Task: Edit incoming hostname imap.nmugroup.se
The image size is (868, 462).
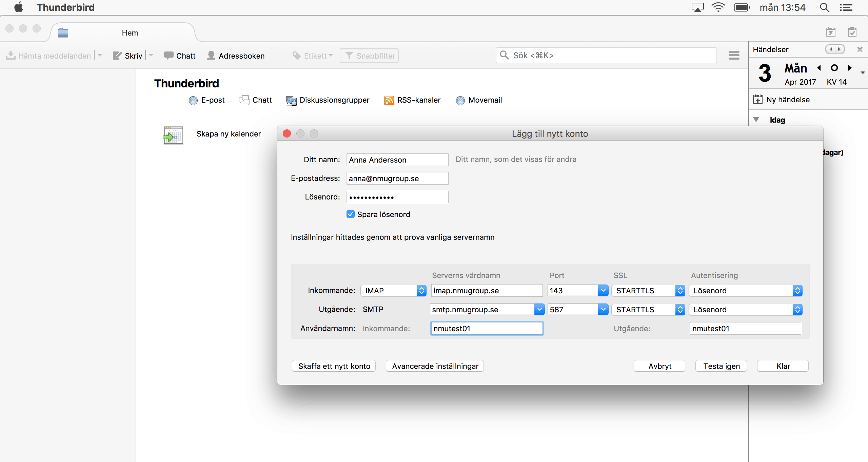Action: (487, 291)
